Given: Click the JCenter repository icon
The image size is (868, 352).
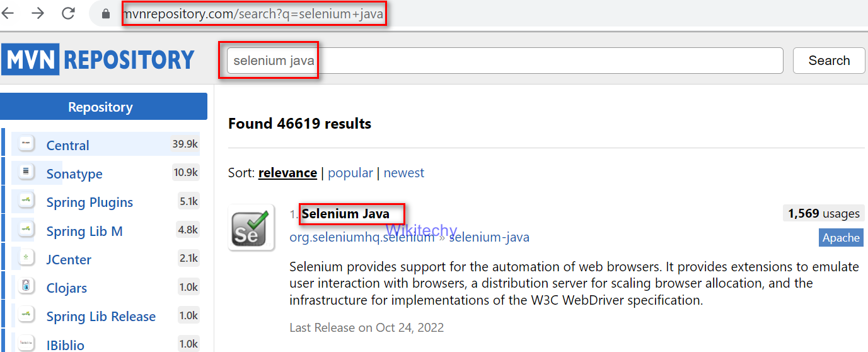Looking at the screenshot, I should (x=26, y=259).
